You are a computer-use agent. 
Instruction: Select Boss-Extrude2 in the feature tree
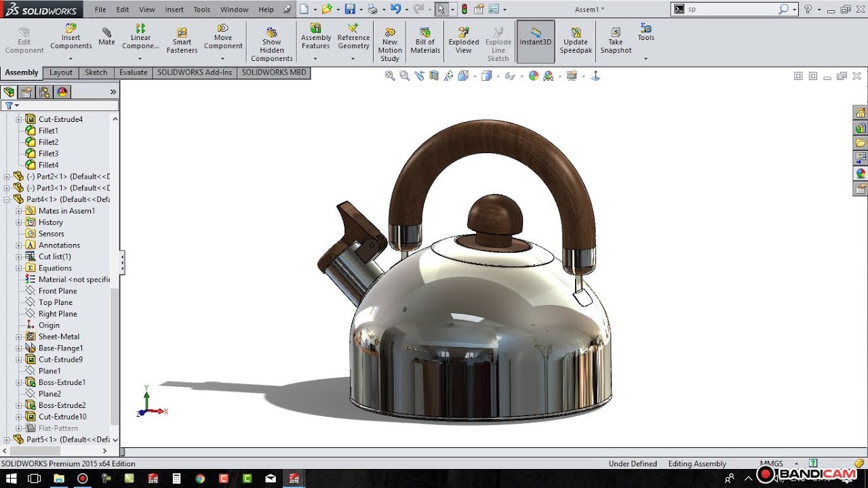[x=62, y=405]
